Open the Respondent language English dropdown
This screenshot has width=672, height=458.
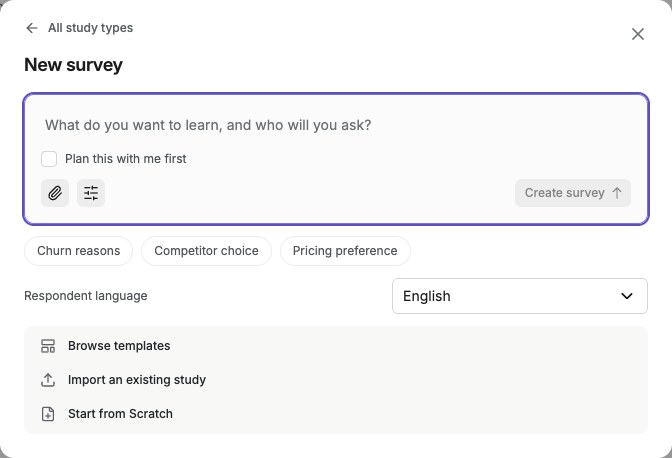519,296
